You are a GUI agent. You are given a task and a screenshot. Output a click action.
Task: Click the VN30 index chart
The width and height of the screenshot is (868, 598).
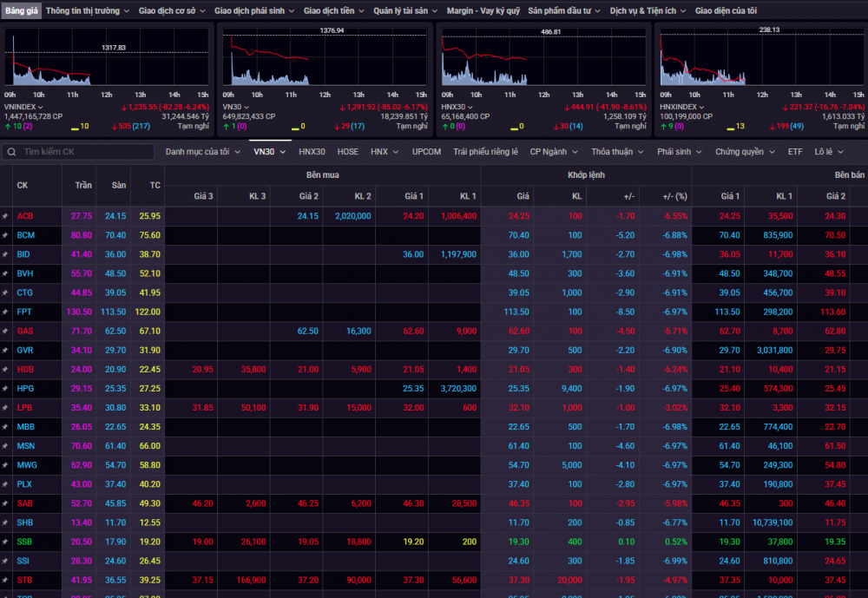tap(325, 59)
